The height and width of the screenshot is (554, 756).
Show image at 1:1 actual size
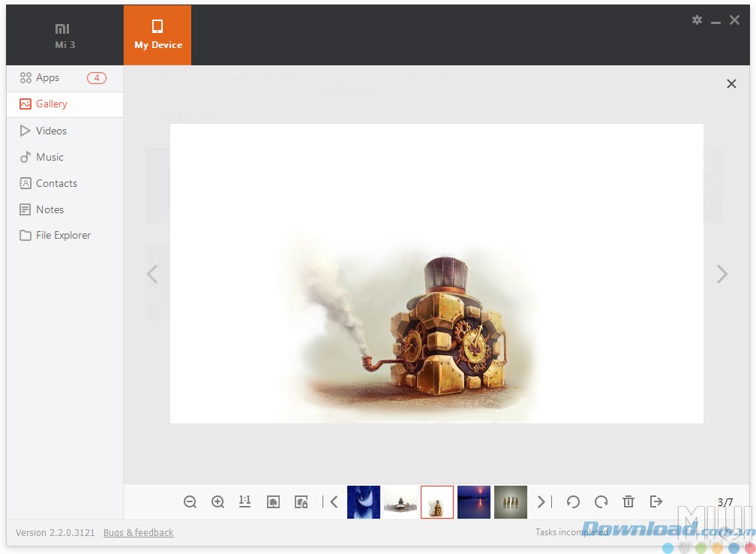click(x=244, y=501)
